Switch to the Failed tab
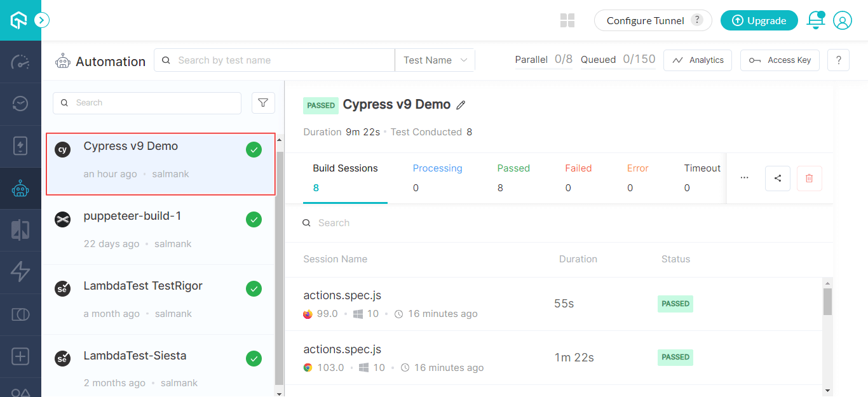Screen dimensions: 868x397 tap(578, 178)
